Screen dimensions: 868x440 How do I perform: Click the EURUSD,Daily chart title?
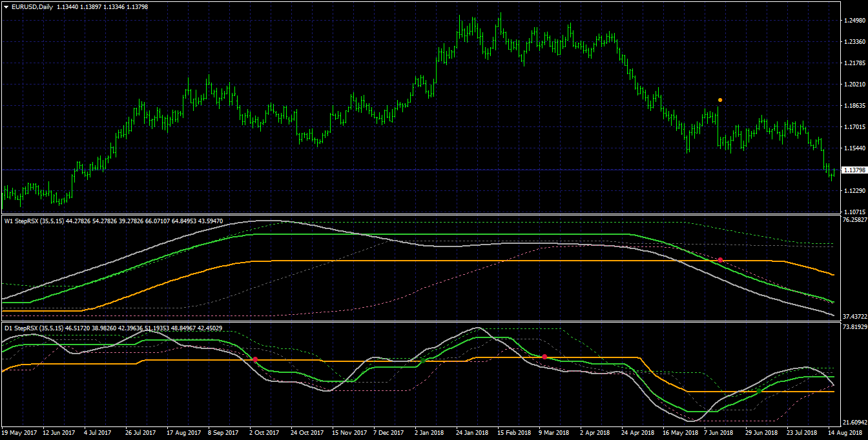[32, 6]
